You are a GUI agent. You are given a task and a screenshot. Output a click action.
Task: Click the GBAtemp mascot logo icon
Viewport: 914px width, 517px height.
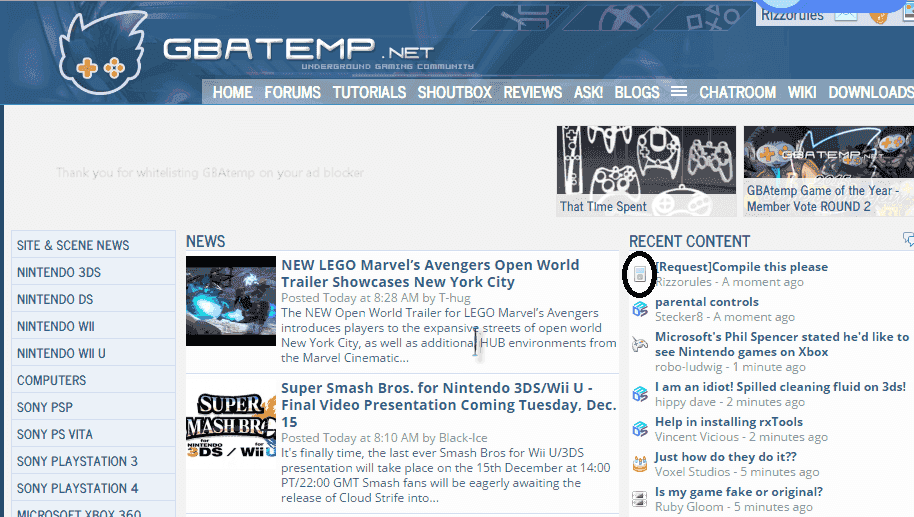[x=103, y=54]
